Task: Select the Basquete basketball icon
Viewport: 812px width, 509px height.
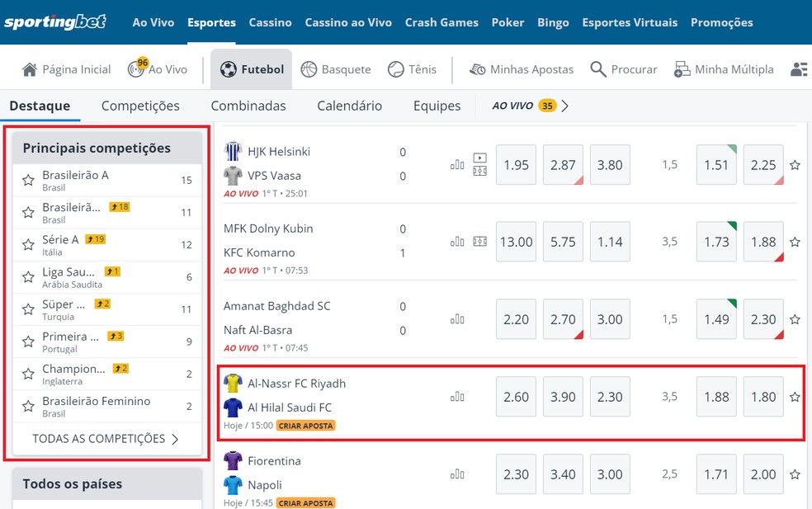Action: tap(309, 69)
